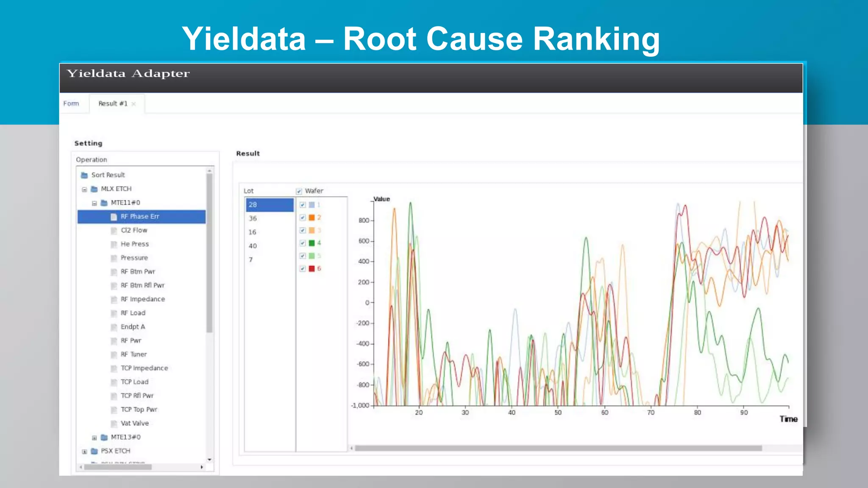Collapse the MLX ETCH tree node
The width and height of the screenshot is (868, 488).
click(84, 189)
